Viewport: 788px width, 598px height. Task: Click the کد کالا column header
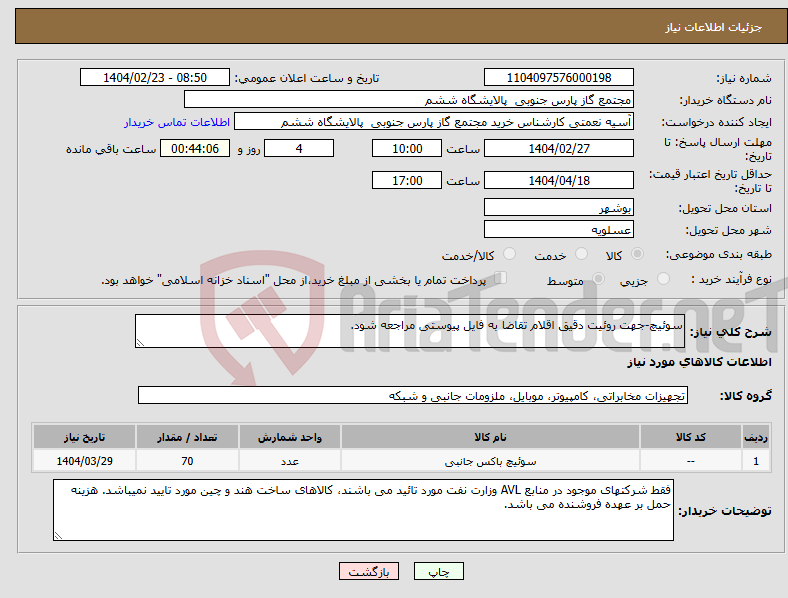coord(691,437)
